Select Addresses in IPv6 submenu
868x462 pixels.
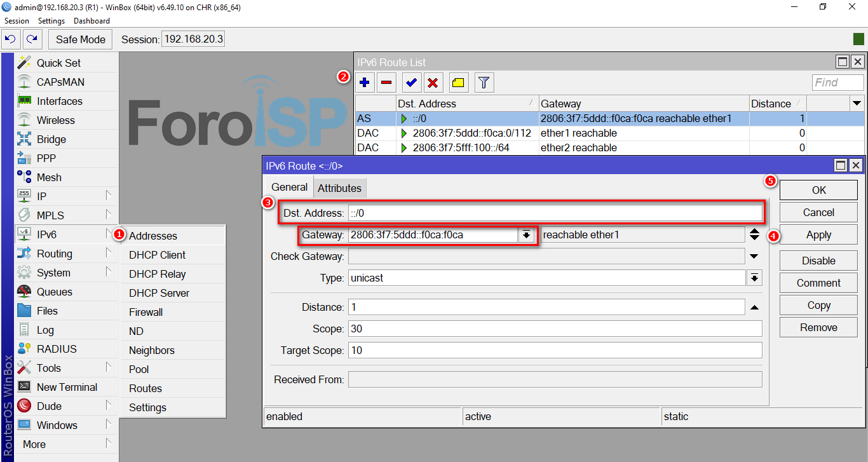point(173,236)
